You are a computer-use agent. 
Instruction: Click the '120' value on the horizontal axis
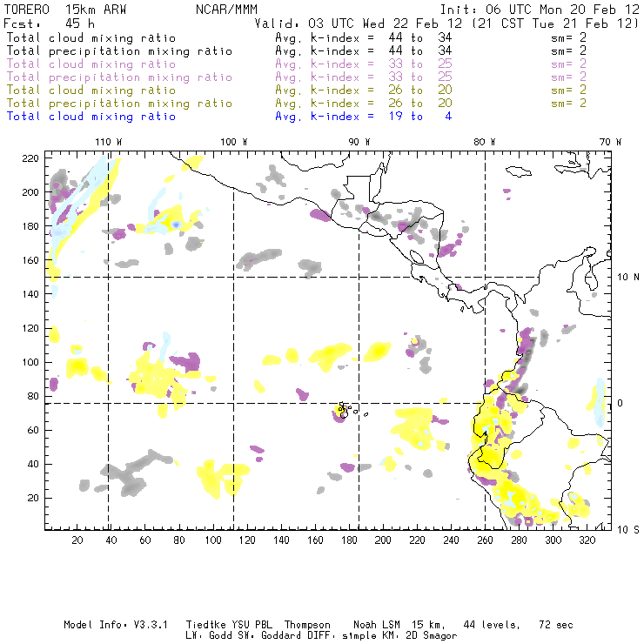tap(247, 540)
